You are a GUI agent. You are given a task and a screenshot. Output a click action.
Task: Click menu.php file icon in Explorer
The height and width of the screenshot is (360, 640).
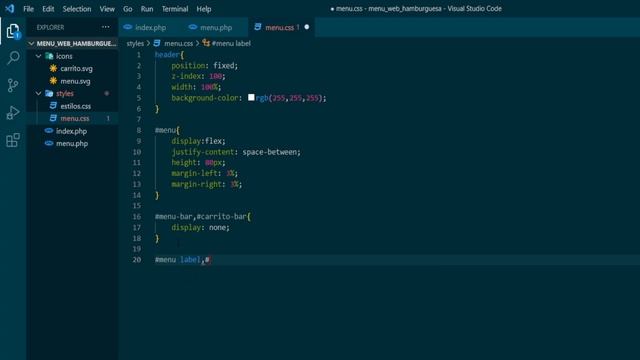click(49, 143)
